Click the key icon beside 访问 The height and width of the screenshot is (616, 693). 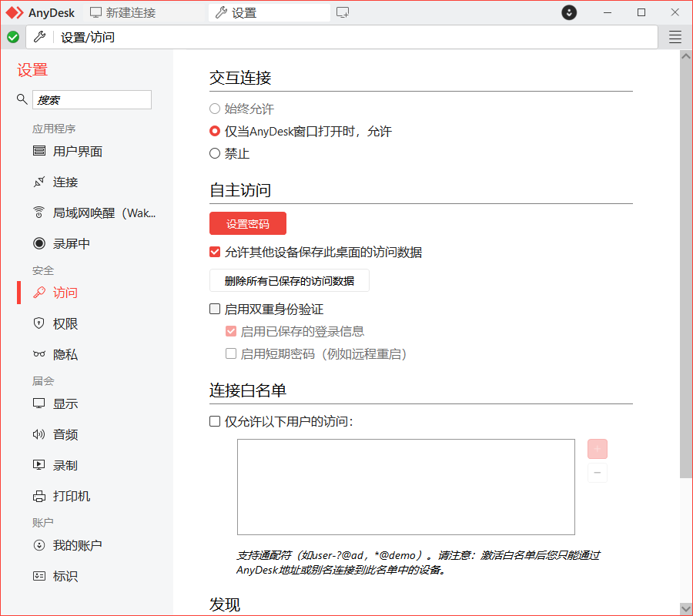(x=39, y=292)
